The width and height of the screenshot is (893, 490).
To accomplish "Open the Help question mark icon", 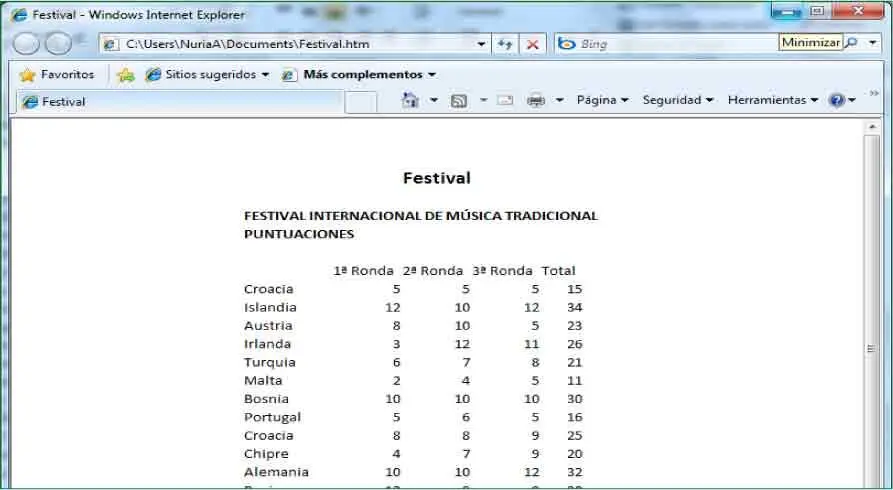I will click(x=837, y=100).
